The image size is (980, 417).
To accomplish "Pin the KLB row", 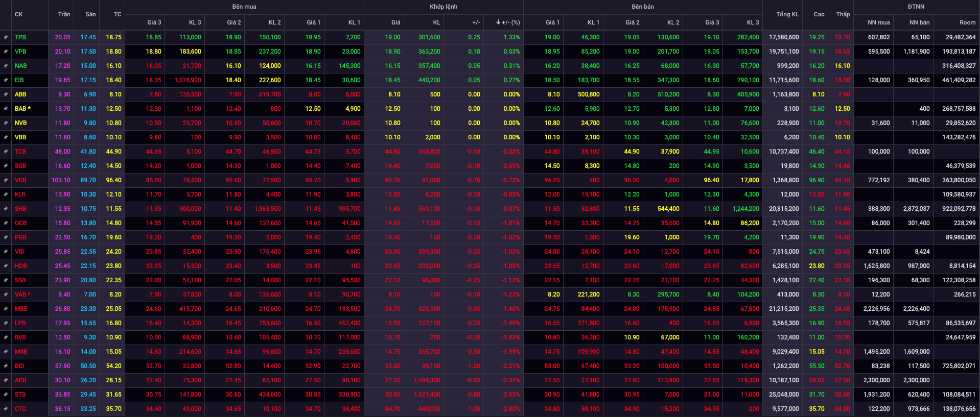I will pyautogui.click(x=6, y=194).
